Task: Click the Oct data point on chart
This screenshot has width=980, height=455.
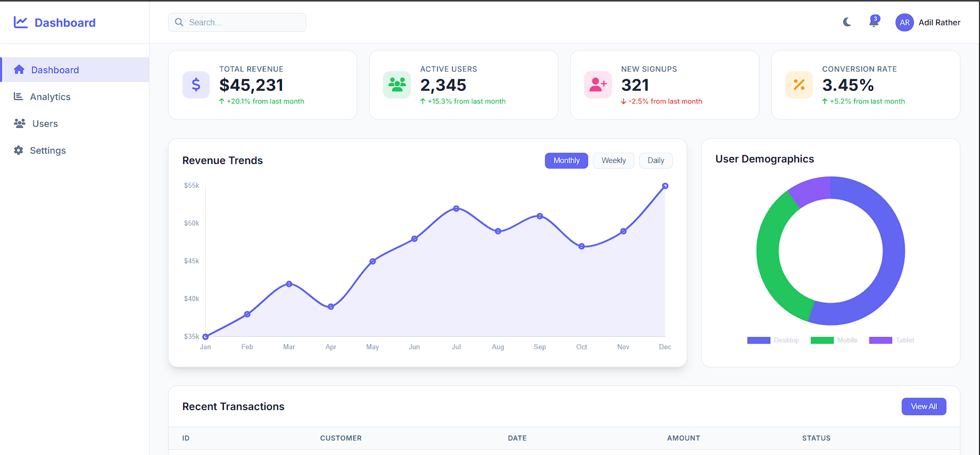Action: pos(582,247)
